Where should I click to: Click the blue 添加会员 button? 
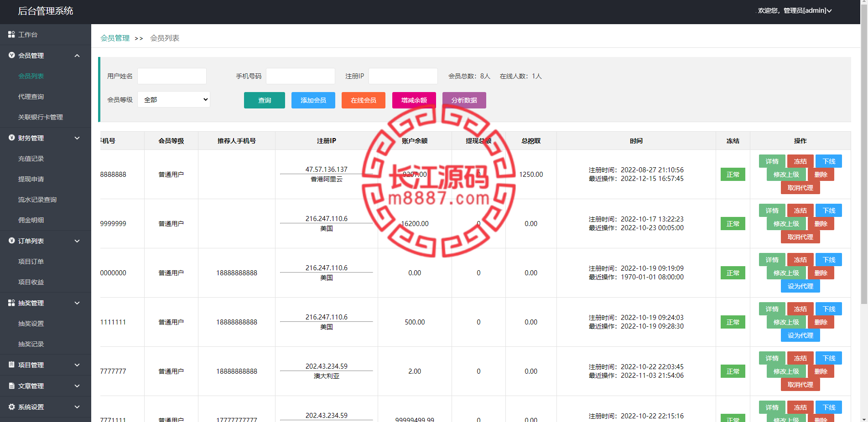(x=313, y=100)
